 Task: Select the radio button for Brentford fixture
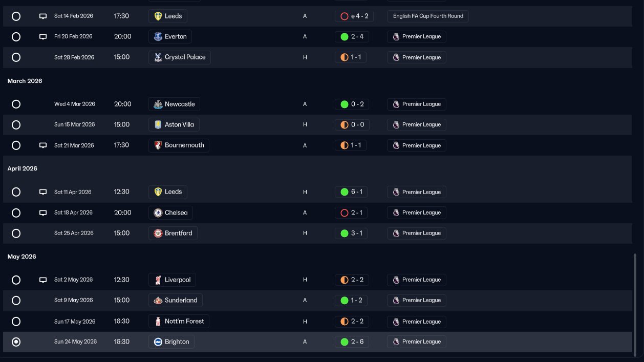[x=16, y=233]
